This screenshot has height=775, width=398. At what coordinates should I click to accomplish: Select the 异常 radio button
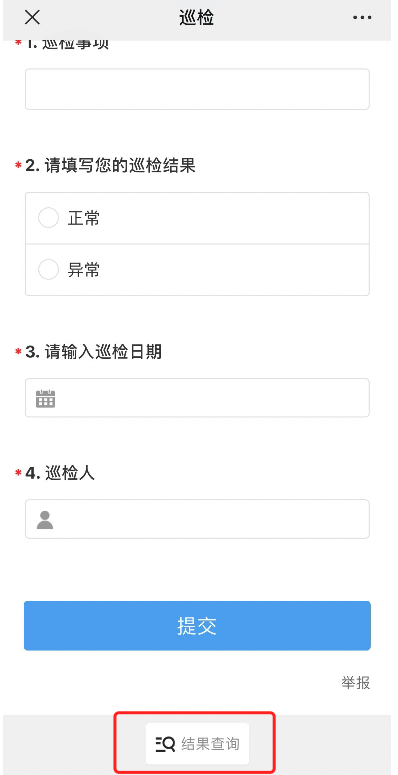click(x=48, y=269)
